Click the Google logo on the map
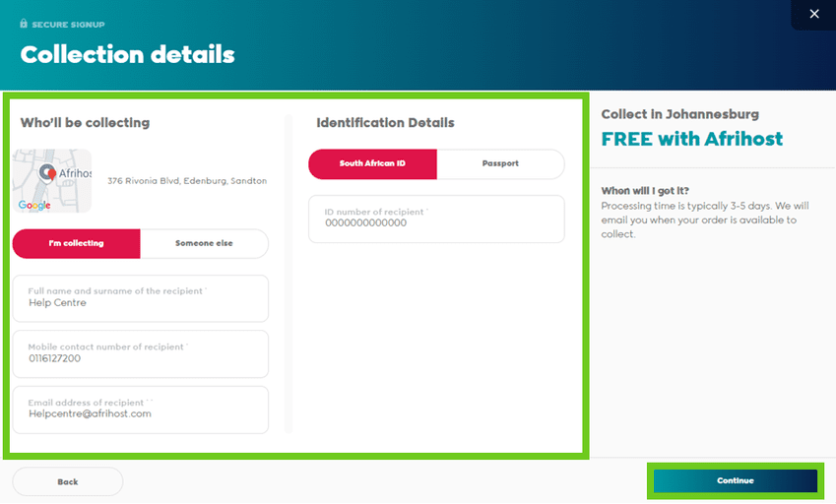The width and height of the screenshot is (836, 504). pos(34,205)
